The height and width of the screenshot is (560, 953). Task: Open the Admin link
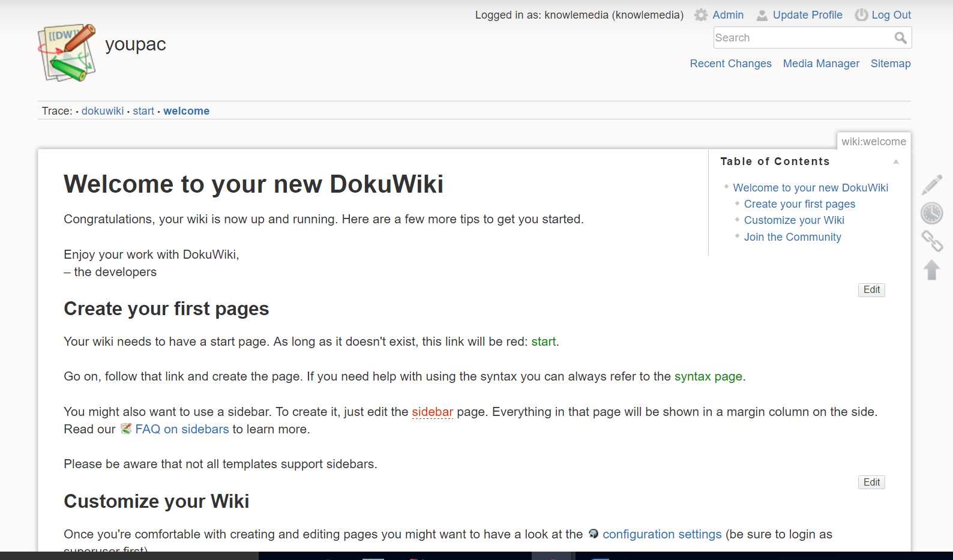[728, 15]
